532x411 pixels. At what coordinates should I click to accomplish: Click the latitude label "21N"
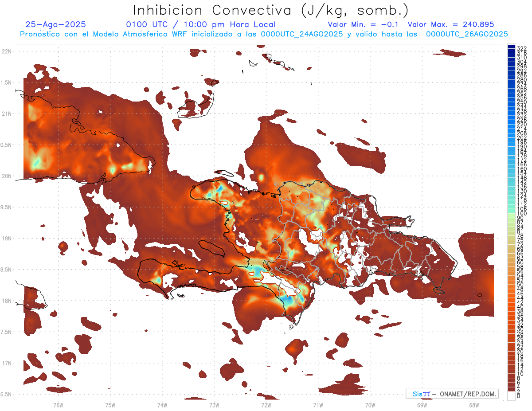pos(7,114)
